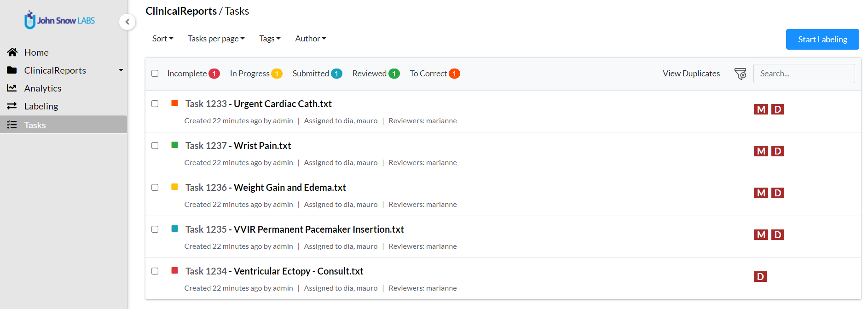The image size is (868, 309).
Task: Click the filter icon beside View Duplicates
Action: tap(740, 74)
